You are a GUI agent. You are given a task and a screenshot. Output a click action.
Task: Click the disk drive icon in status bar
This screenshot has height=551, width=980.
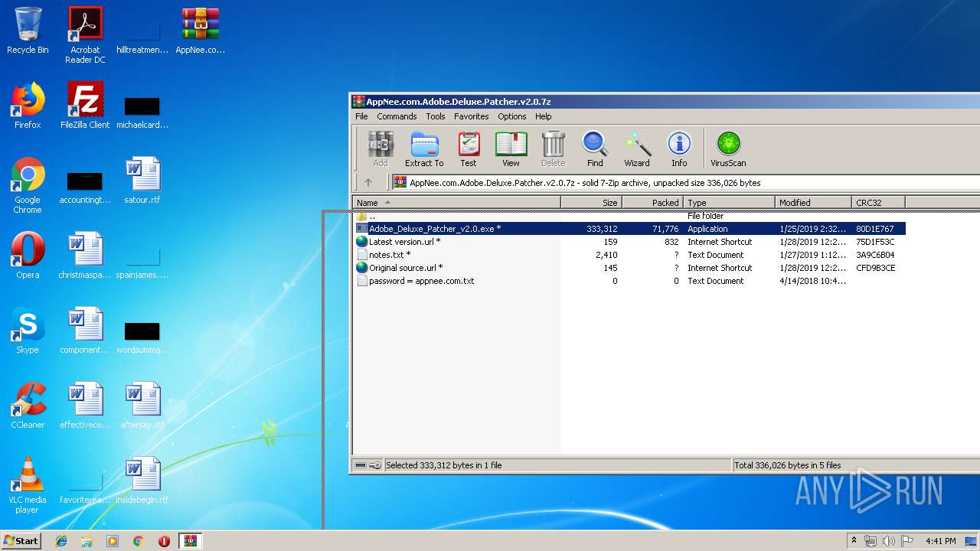coord(361,465)
